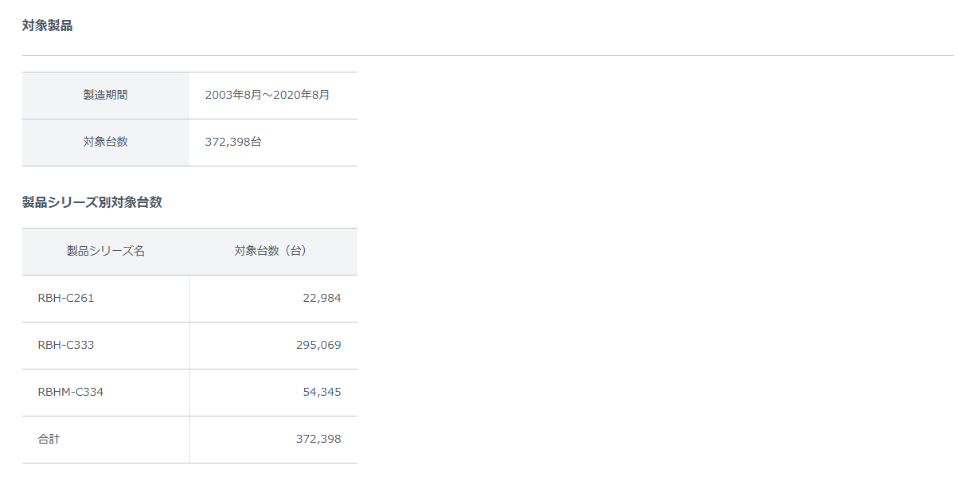
Task: Select the RBH-C261 series row label
Action: click(65, 298)
